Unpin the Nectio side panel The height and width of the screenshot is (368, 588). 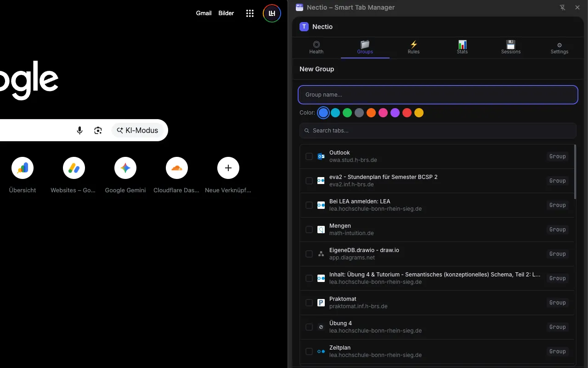pyautogui.click(x=563, y=7)
